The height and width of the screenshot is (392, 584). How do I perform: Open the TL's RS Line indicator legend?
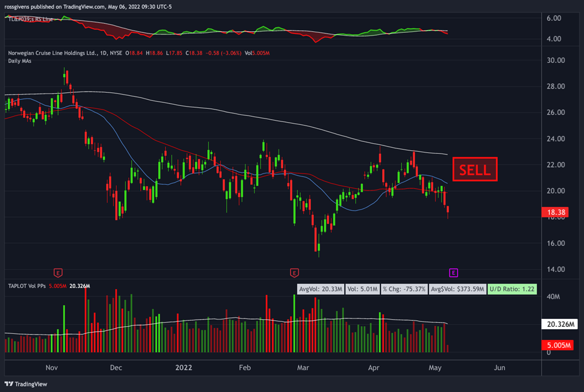[31, 19]
